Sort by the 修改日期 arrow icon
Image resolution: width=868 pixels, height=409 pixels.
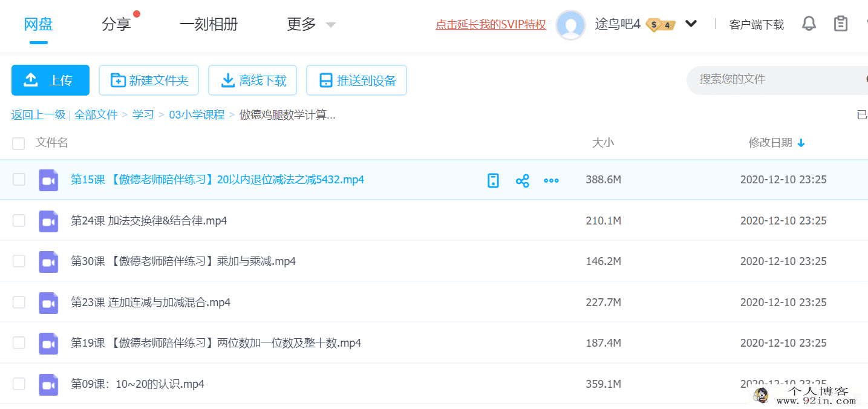pos(801,143)
